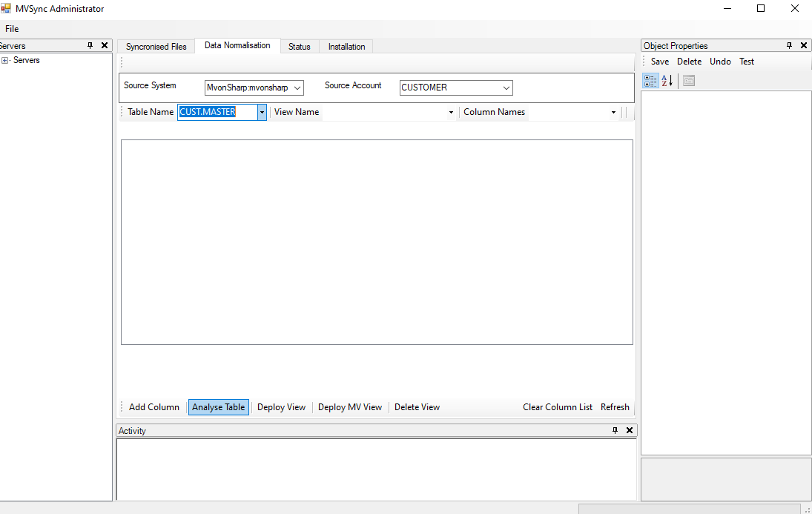The width and height of the screenshot is (812, 514).
Task: Click the View Name input field
Action: 384,113
